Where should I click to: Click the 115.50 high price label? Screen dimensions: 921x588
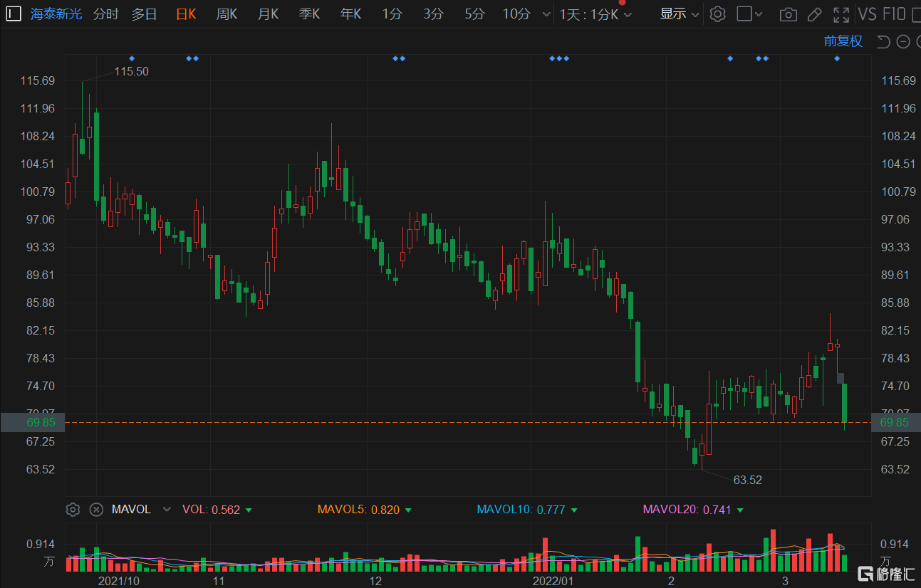click(132, 71)
